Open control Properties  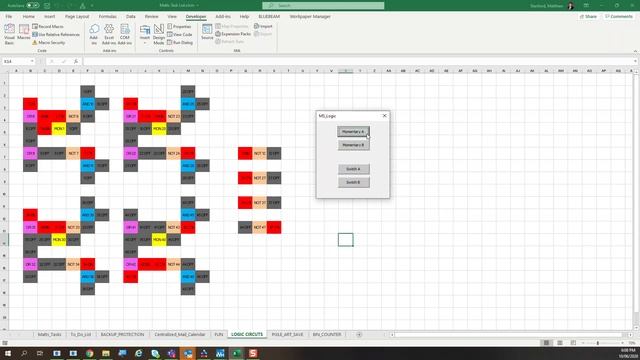179,27
